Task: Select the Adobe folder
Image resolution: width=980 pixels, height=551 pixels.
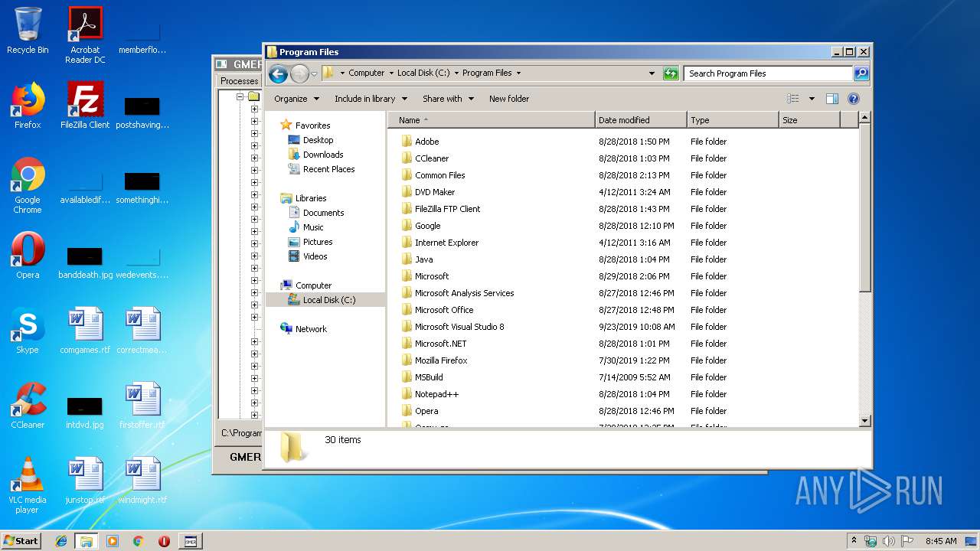Action: click(x=426, y=142)
